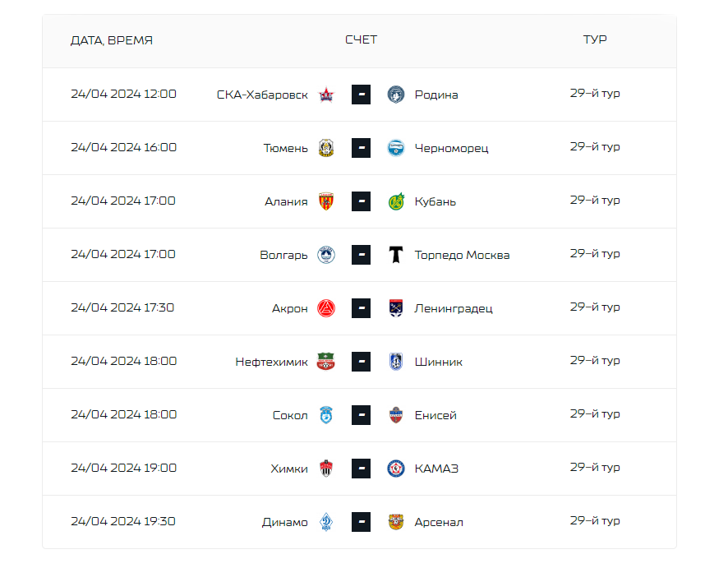Screen dimensions: 728x568
Task: Open the Шинник team page link
Action: 438,362
